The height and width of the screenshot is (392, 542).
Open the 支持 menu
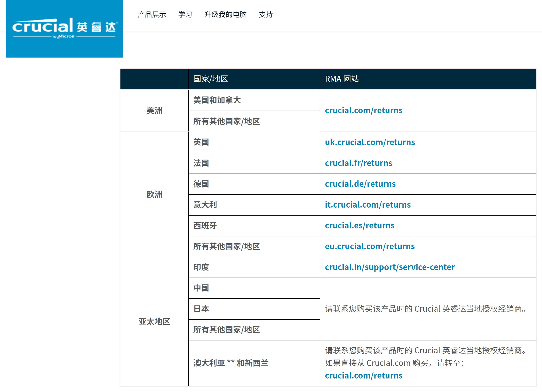coord(266,15)
